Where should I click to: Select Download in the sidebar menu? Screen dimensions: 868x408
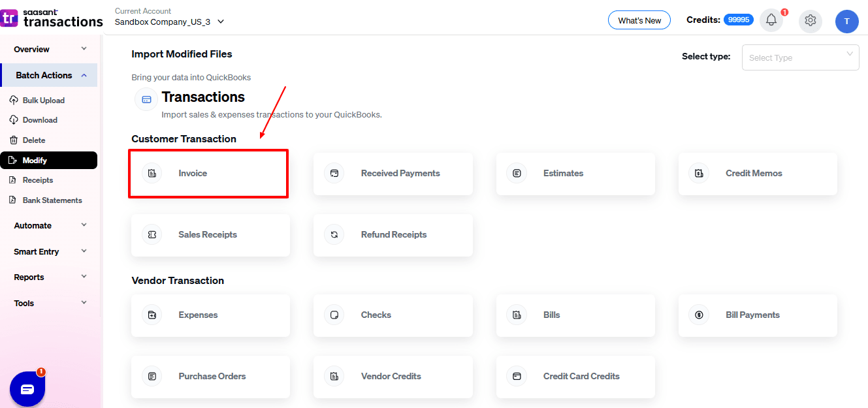(x=40, y=120)
